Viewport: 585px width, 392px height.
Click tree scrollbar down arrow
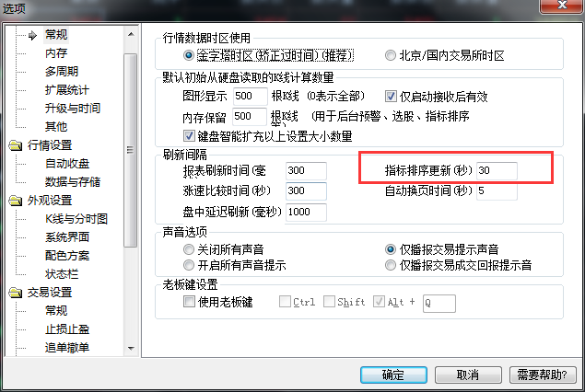pyautogui.click(x=131, y=349)
